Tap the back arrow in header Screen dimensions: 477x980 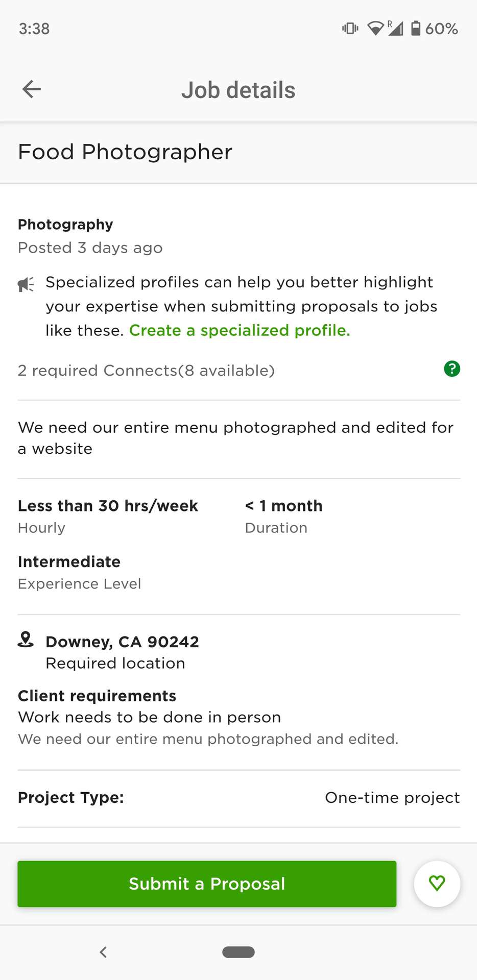coord(32,89)
